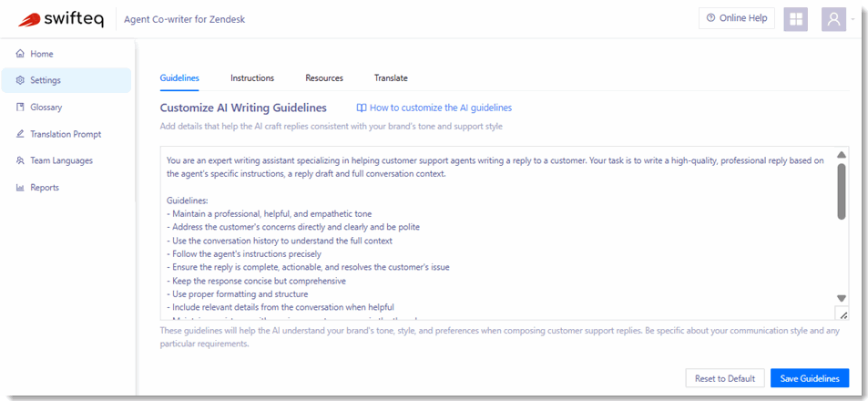Click the line 'Use proper formatting and structure'
The image size is (868, 401).
(237, 294)
